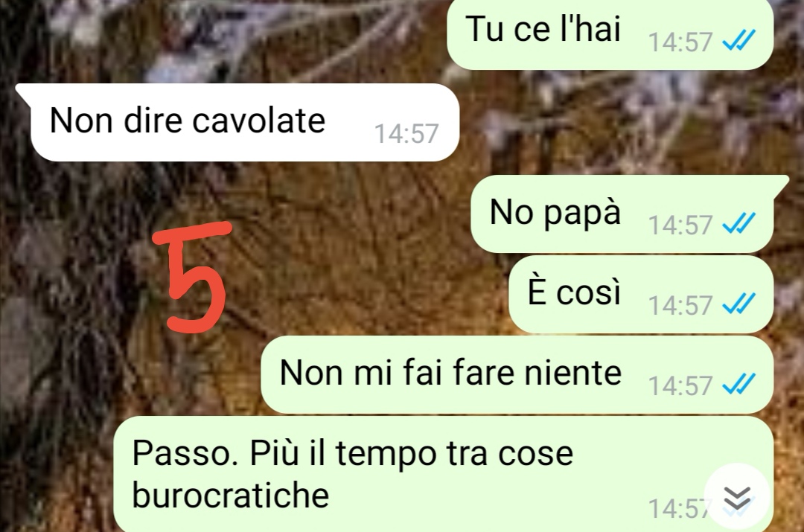Click the read receipt ticks beside 'No papà'
This screenshot has width=804, height=532.
pos(739,224)
